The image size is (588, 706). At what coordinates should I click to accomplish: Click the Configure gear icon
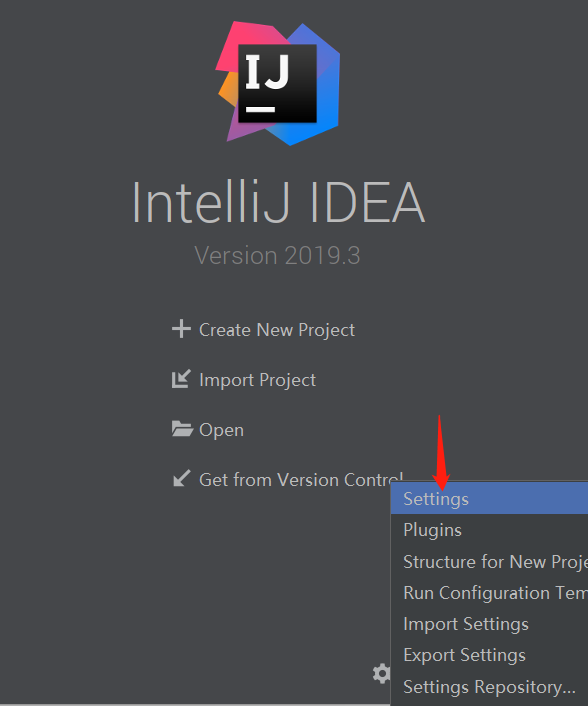pyautogui.click(x=381, y=674)
